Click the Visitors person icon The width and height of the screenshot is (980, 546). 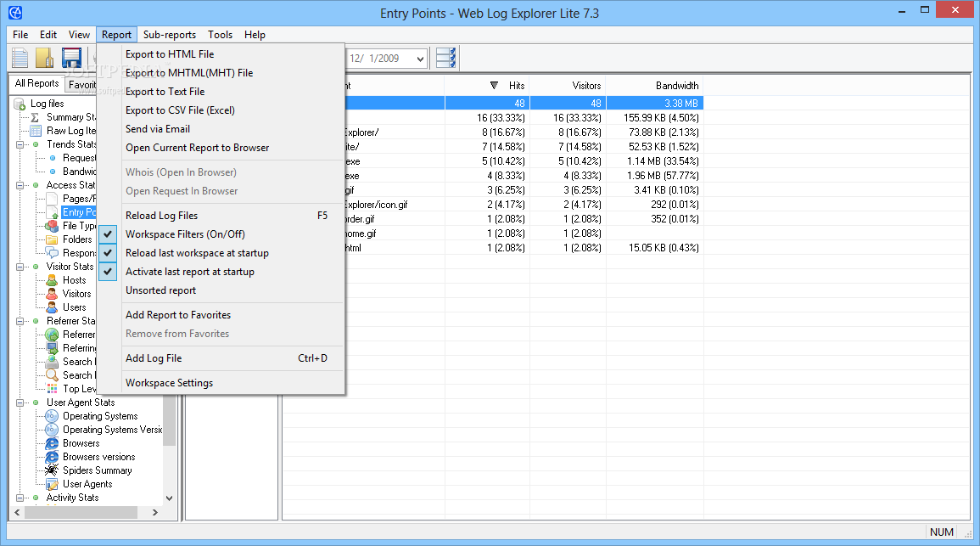pos(53,294)
